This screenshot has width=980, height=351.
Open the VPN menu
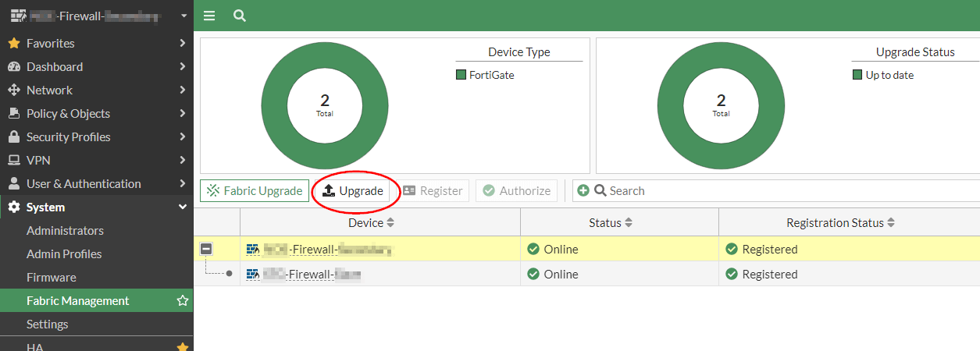[x=97, y=160]
